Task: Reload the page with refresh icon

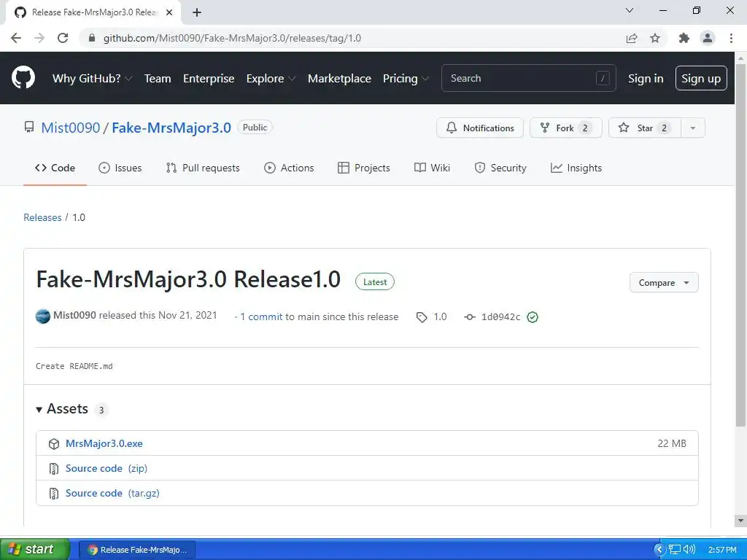Action: [63, 38]
